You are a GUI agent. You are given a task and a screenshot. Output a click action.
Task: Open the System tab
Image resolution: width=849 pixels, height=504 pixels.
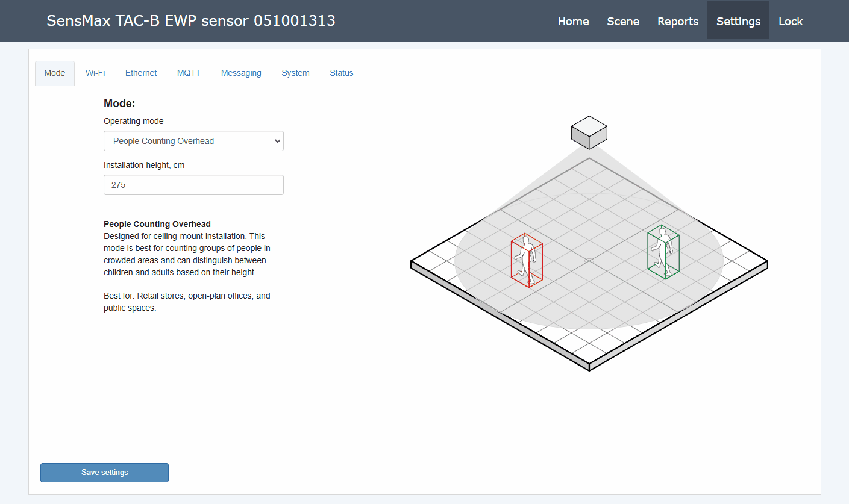click(295, 73)
